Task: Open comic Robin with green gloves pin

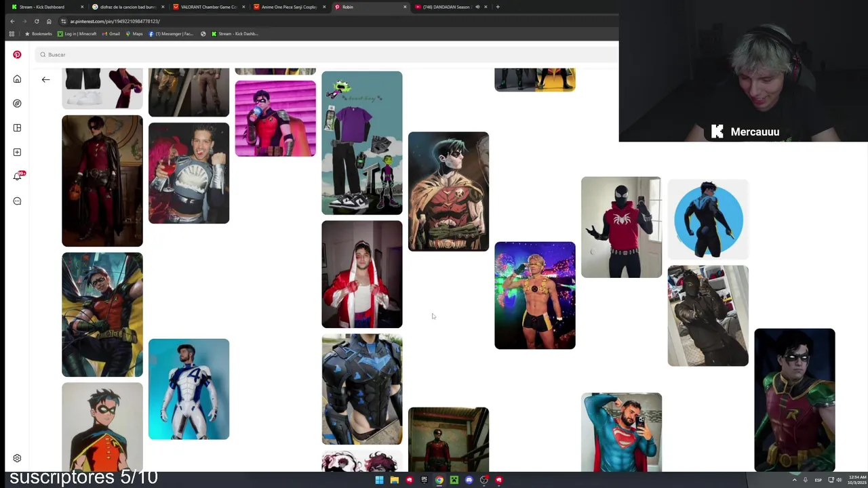Action: click(x=102, y=315)
